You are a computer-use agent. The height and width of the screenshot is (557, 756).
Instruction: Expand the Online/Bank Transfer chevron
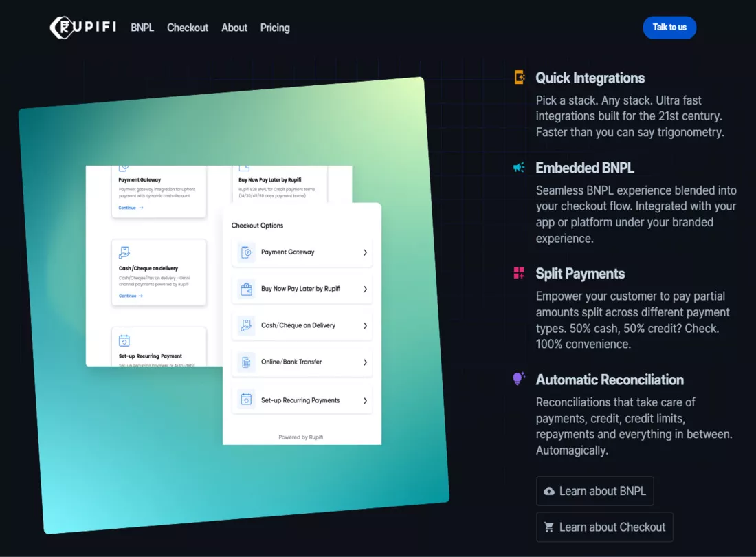[365, 362]
